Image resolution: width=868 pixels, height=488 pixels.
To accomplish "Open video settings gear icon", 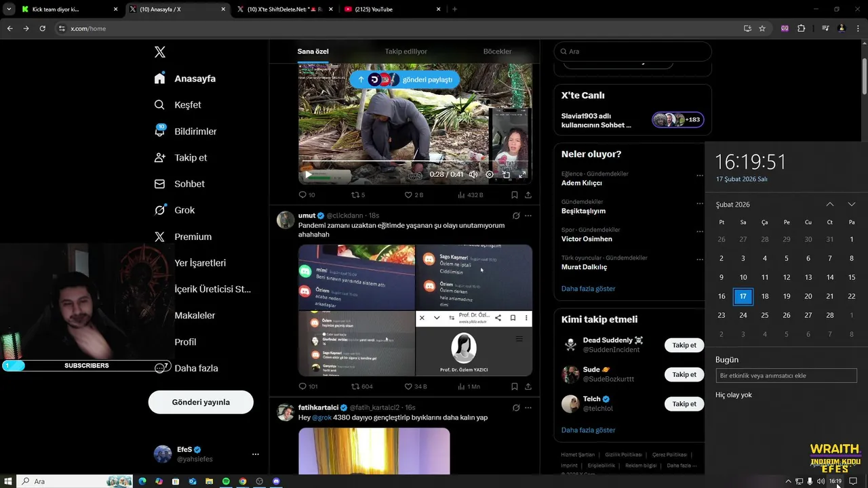I will [490, 174].
